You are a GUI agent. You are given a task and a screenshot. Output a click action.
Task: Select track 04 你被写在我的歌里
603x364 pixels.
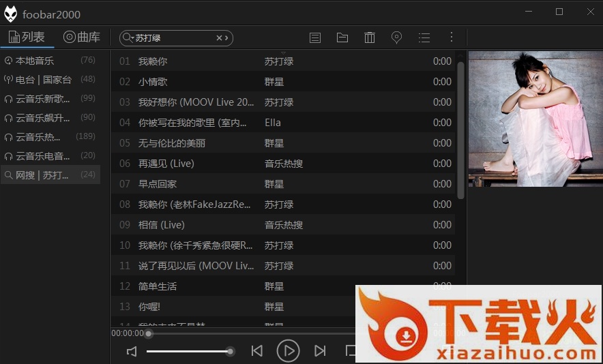(282, 122)
